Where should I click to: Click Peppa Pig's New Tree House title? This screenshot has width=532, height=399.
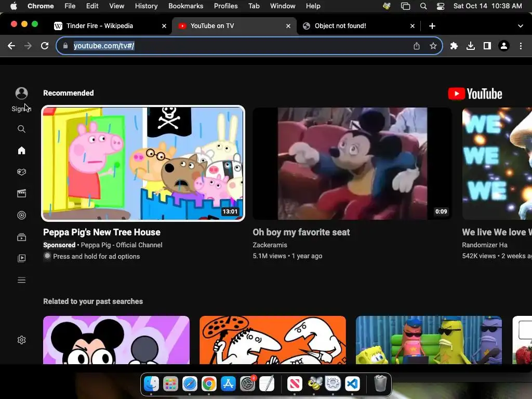102,232
